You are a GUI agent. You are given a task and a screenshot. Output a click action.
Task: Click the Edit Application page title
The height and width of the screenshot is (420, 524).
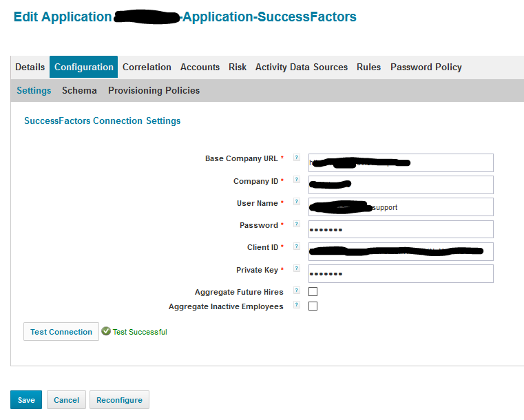click(x=185, y=17)
